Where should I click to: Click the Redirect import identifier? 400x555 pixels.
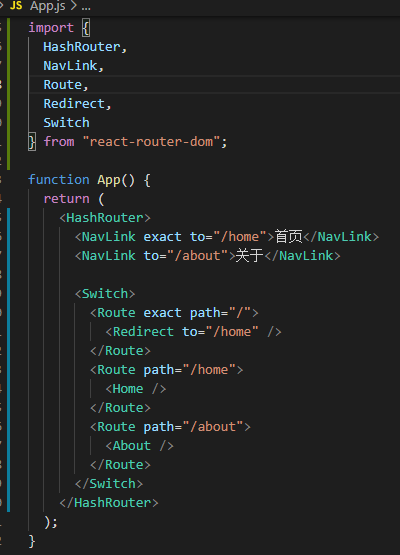[74, 104]
